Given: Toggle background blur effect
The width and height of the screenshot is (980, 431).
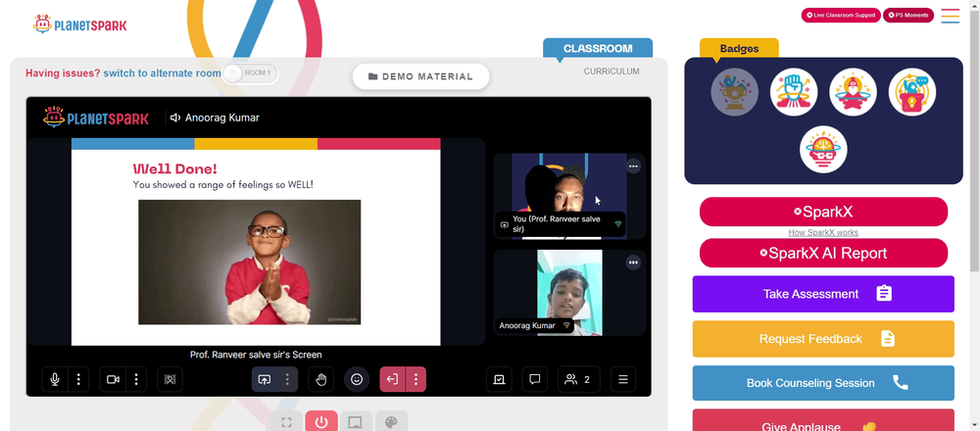Looking at the screenshot, I should coord(170,379).
